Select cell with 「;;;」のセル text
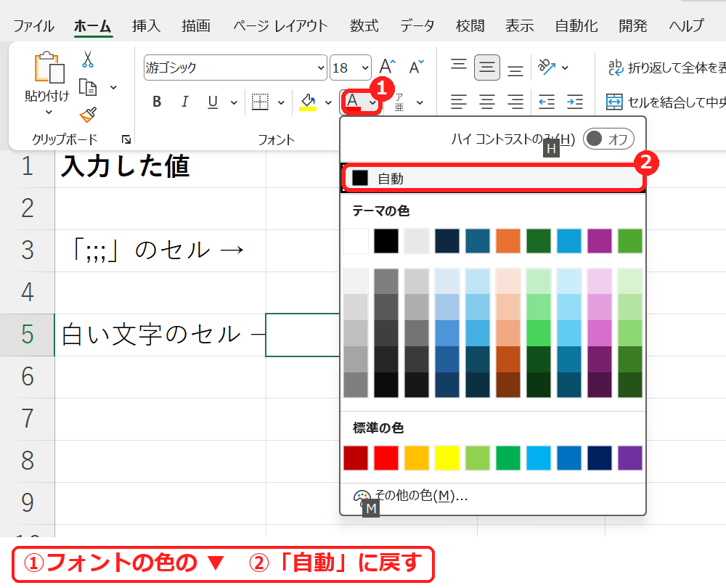Screen dimensions: 726x588 point(160,250)
